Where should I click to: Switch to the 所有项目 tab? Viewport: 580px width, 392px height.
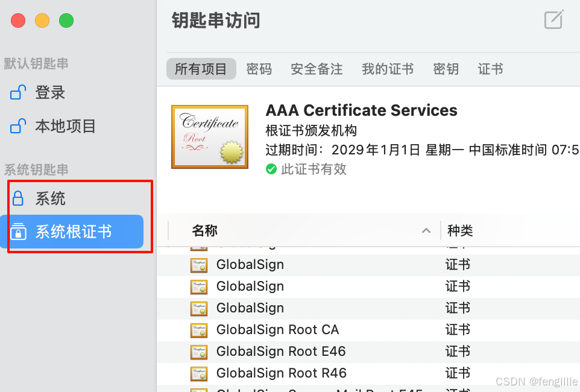201,69
